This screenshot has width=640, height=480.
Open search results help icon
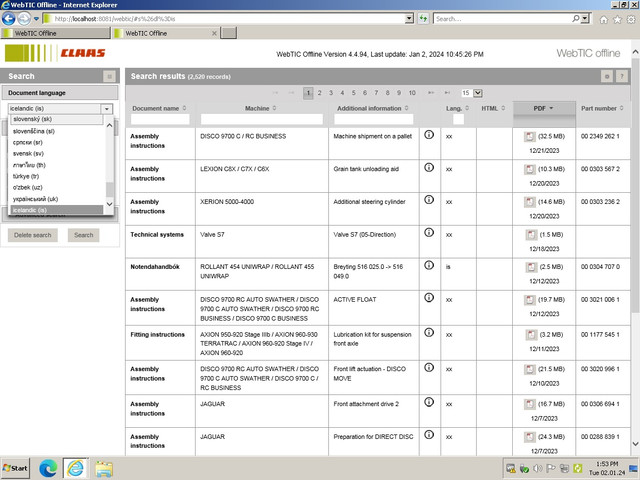pos(622,76)
